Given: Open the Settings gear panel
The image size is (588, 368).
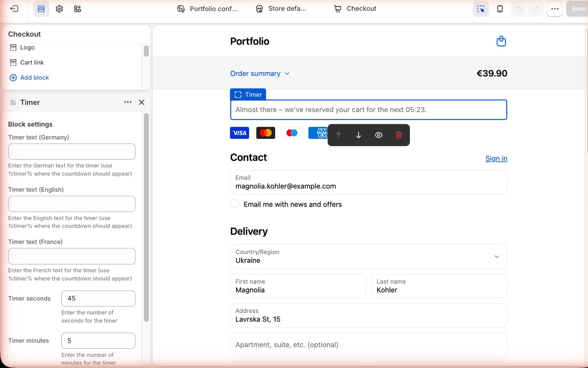Looking at the screenshot, I should click(x=59, y=9).
